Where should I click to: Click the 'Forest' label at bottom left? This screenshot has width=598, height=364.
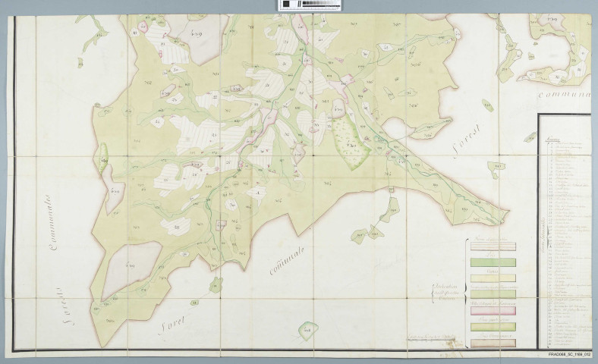(175, 324)
